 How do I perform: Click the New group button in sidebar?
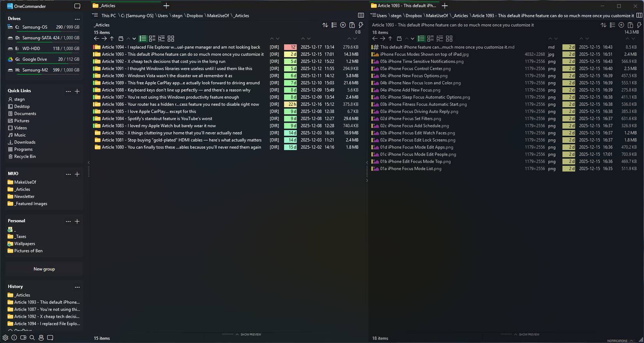point(44,269)
